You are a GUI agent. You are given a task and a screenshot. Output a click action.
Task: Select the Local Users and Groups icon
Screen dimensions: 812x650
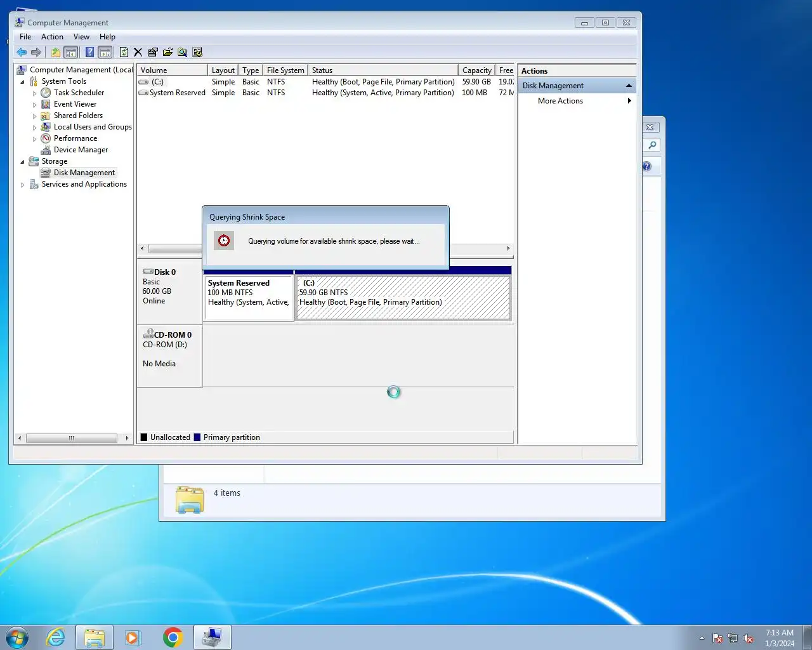46,127
